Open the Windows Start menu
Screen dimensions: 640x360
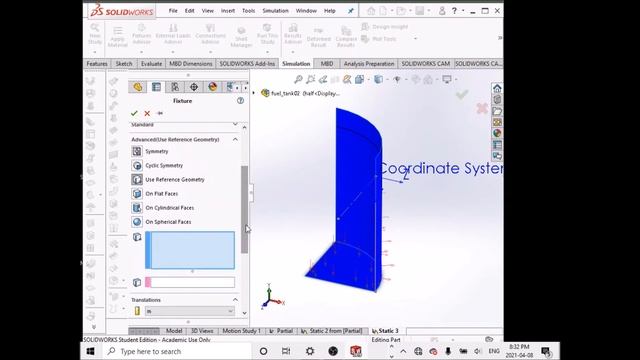click(91, 351)
